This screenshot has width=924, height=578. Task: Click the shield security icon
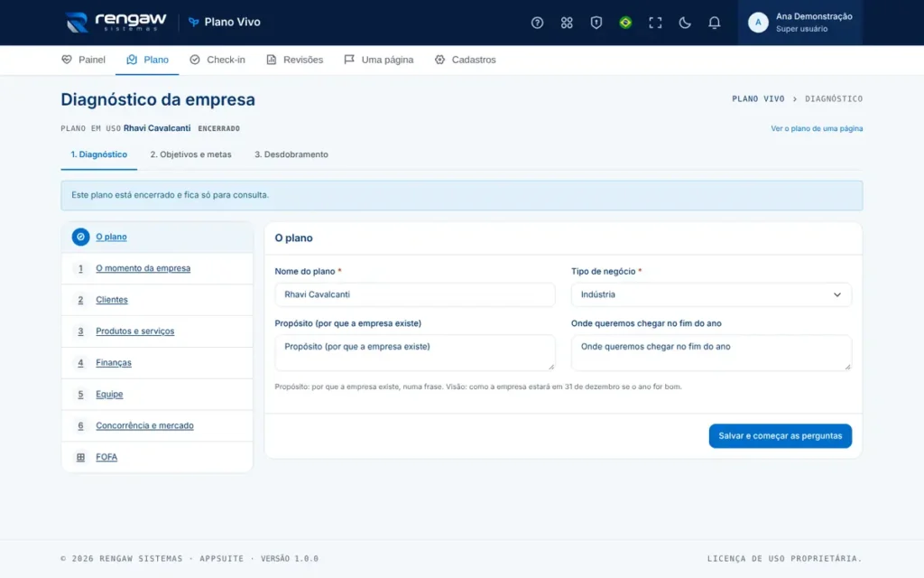pyautogui.click(x=596, y=23)
